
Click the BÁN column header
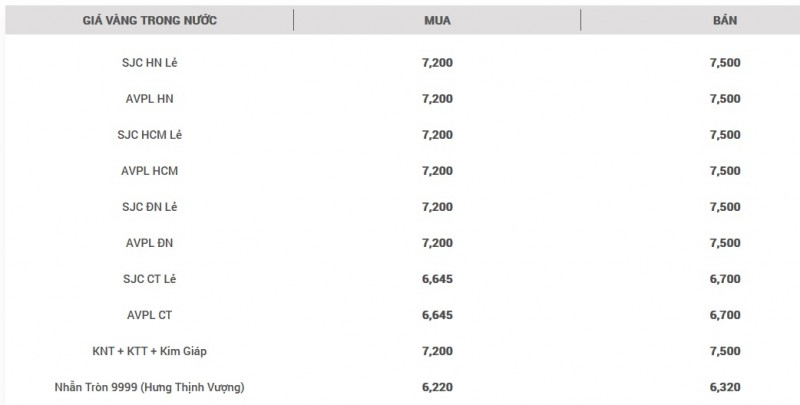pyautogui.click(x=724, y=20)
